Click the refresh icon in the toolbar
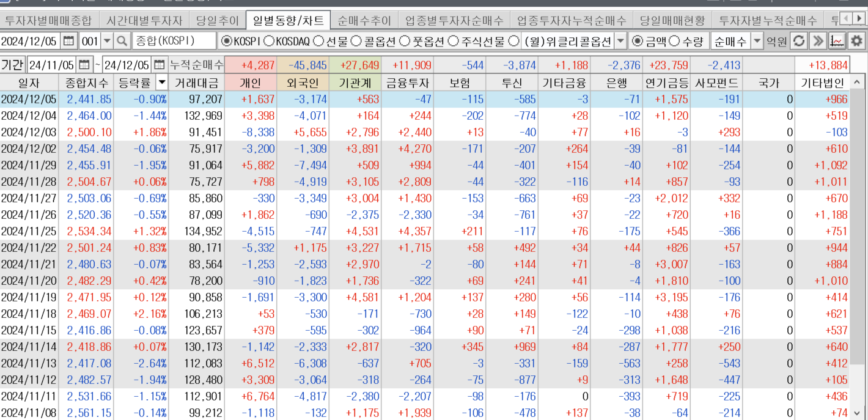This screenshot has width=868, height=420. (798, 42)
